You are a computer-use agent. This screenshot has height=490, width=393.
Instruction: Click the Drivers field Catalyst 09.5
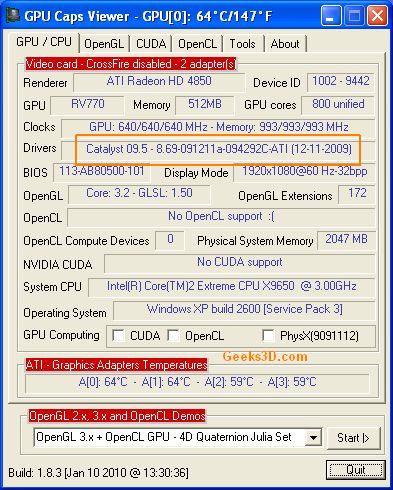tap(219, 149)
